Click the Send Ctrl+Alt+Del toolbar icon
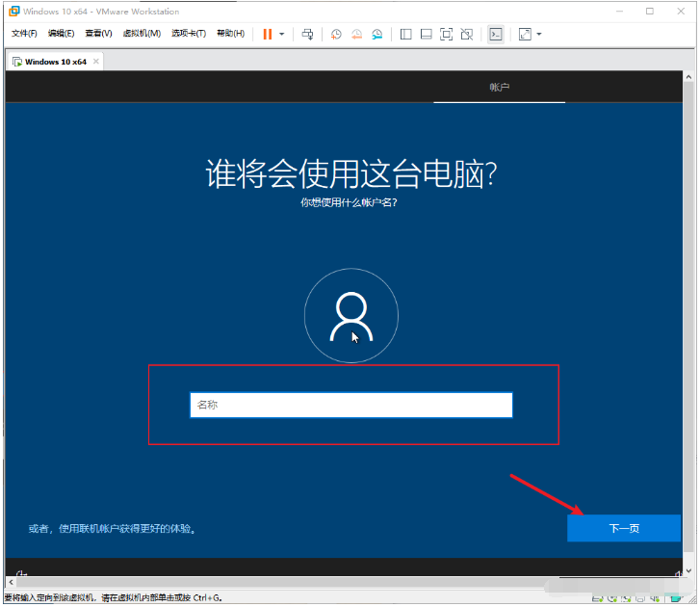 [308, 34]
